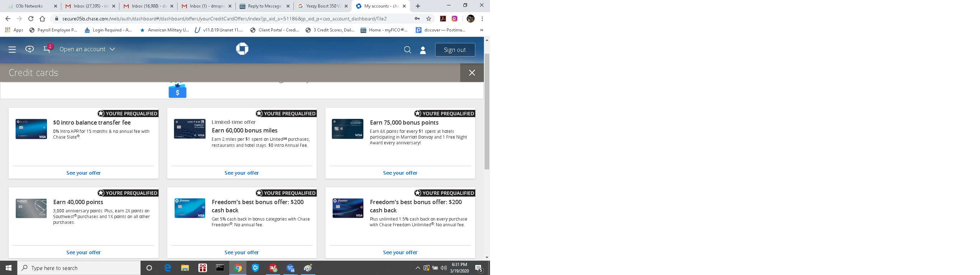
Task: Click the Chase Freedom card image
Action: pyautogui.click(x=190, y=208)
